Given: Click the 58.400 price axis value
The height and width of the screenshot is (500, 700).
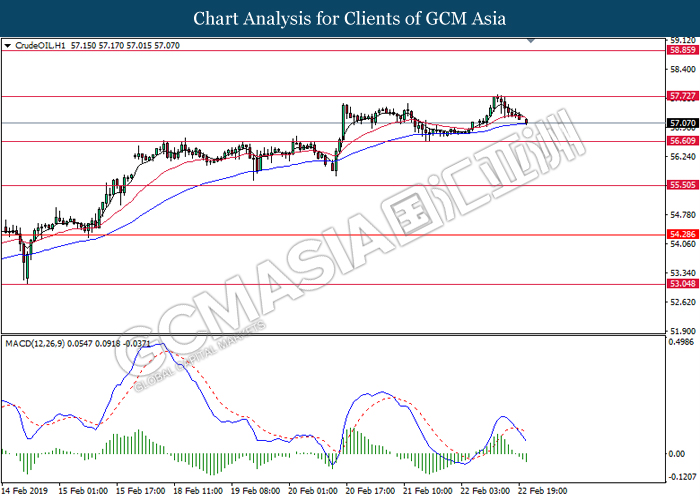Looking at the screenshot, I should coord(683,69).
